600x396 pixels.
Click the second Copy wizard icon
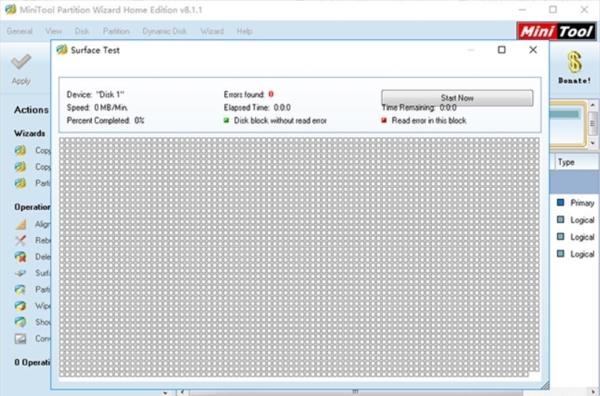[21, 167]
